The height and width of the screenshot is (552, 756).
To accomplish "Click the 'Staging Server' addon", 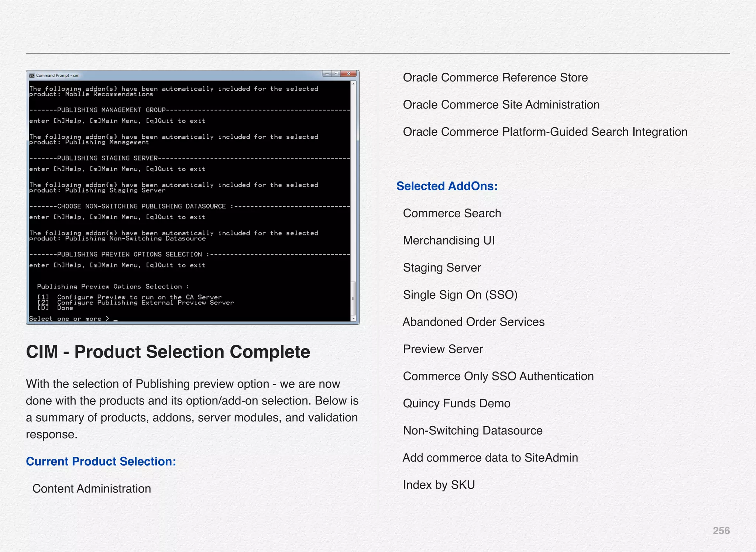I will point(442,268).
